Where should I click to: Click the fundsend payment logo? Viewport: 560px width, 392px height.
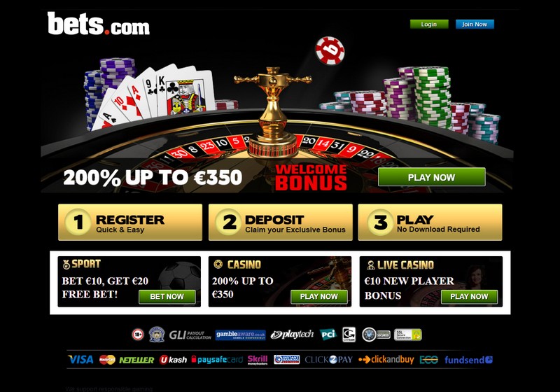point(468,360)
